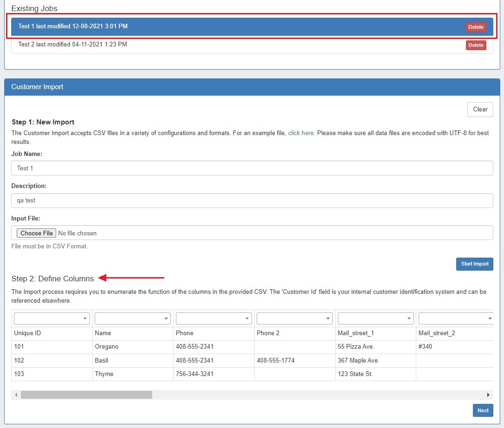This screenshot has height=428, width=504.
Task: Focus the Job Name input field
Action: coord(252,168)
